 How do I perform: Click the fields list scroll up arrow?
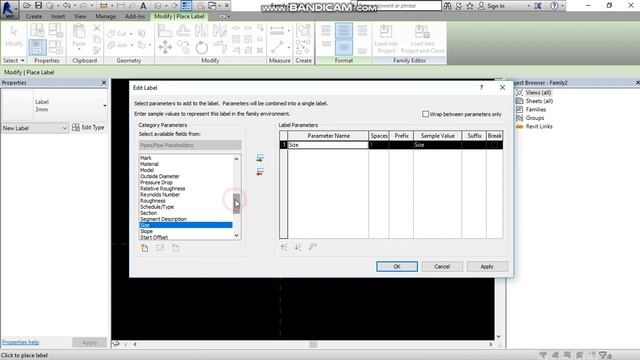tap(236, 158)
